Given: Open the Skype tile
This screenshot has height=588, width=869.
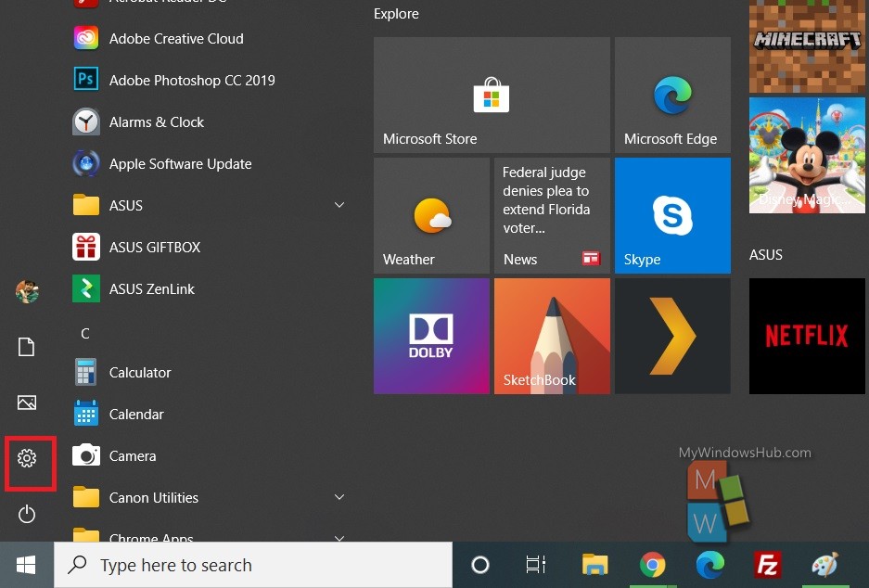Looking at the screenshot, I should pyautogui.click(x=672, y=215).
